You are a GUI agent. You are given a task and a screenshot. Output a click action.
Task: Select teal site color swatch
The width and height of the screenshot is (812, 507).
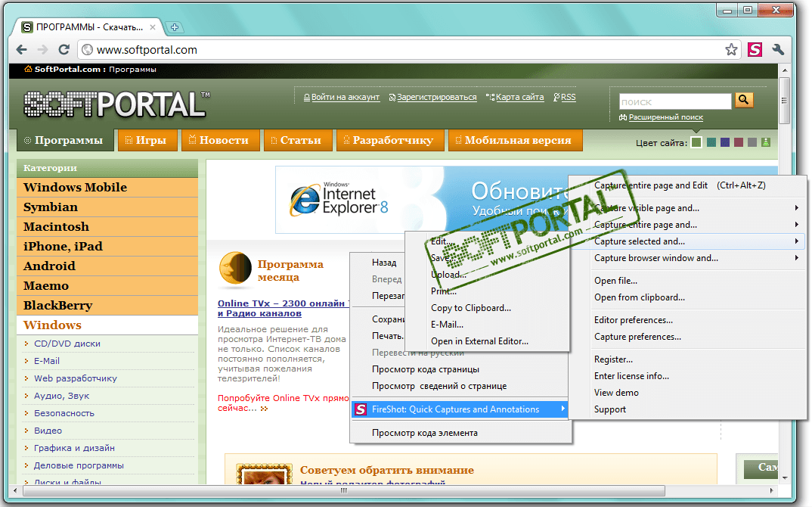(x=711, y=142)
